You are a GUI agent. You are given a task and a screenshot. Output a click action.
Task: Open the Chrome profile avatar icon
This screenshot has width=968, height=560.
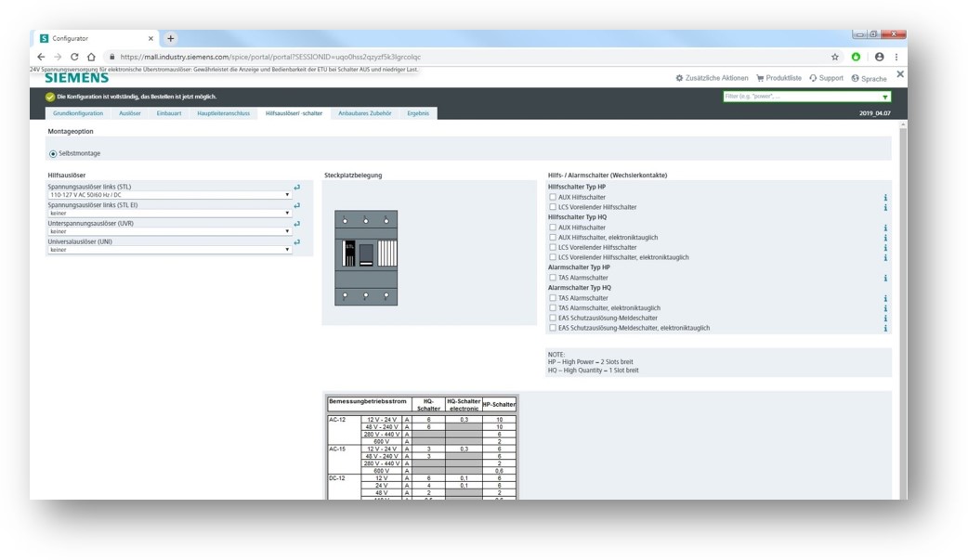point(879,57)
